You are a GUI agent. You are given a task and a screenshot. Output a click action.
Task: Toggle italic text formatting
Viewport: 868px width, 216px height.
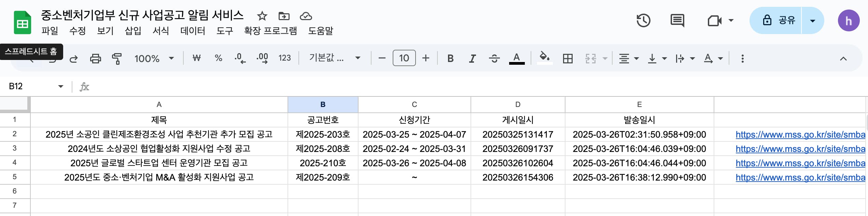click(x=472, y=59)
